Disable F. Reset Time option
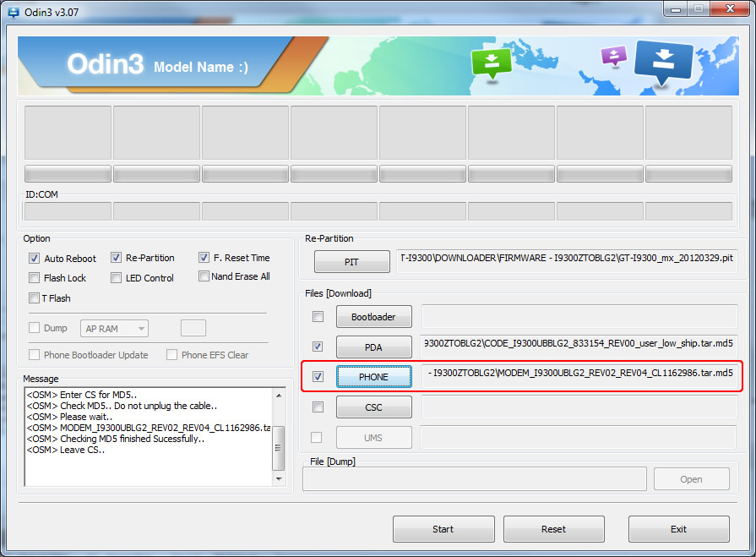This screenshot has width=756, height=557. (x=204, y=258)
